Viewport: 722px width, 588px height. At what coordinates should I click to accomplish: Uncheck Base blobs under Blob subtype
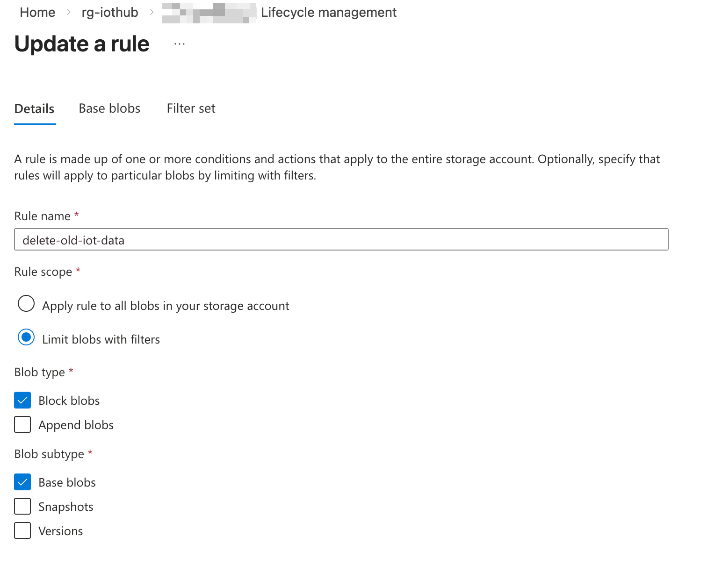click(22, 482)
